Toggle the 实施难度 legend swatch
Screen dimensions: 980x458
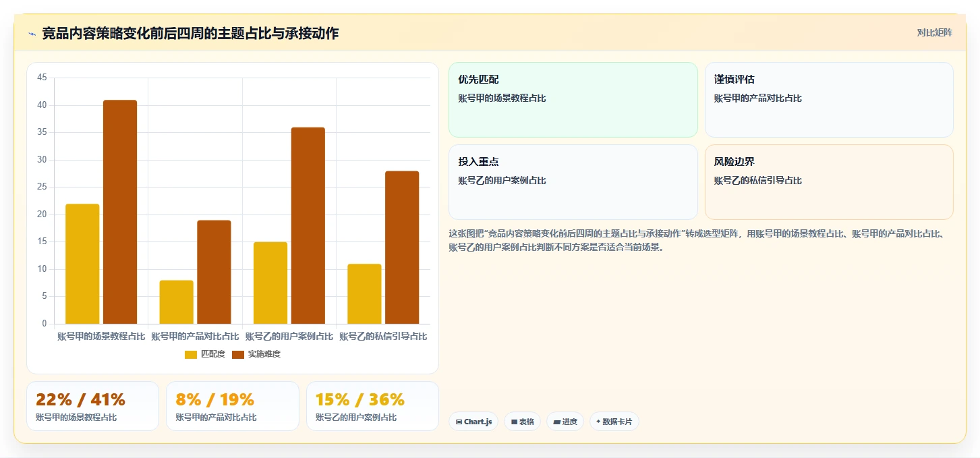click(238, 354)
